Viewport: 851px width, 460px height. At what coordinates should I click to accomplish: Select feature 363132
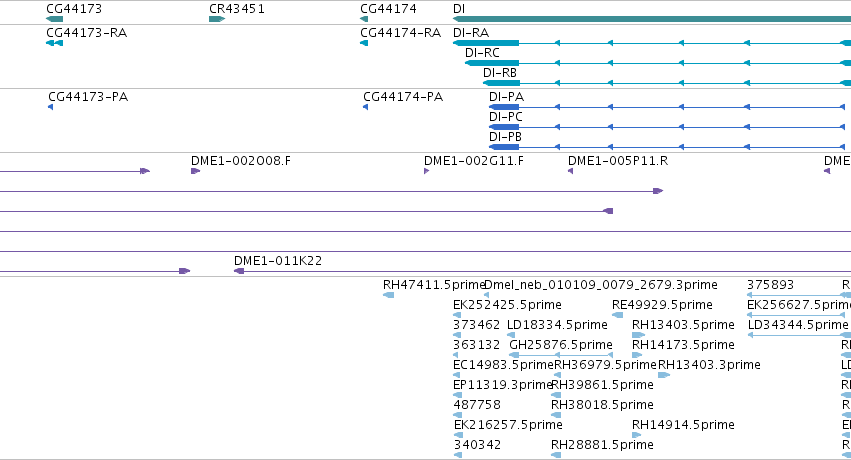click(x=476, y=345)
